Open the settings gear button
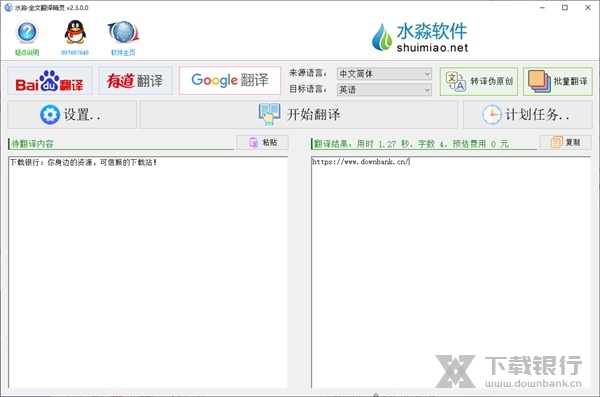This screenshot has width=600, height=397. [x=72, y=114]
